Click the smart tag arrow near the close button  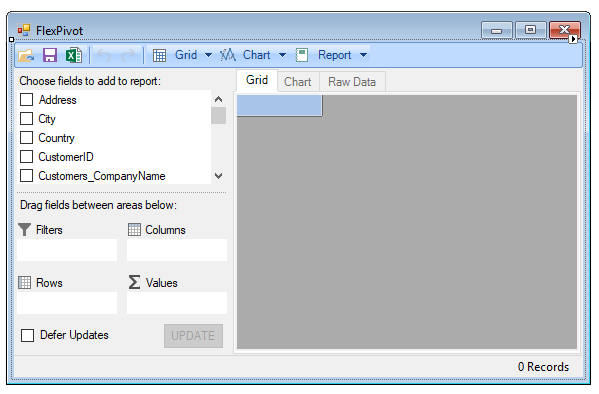573,39
